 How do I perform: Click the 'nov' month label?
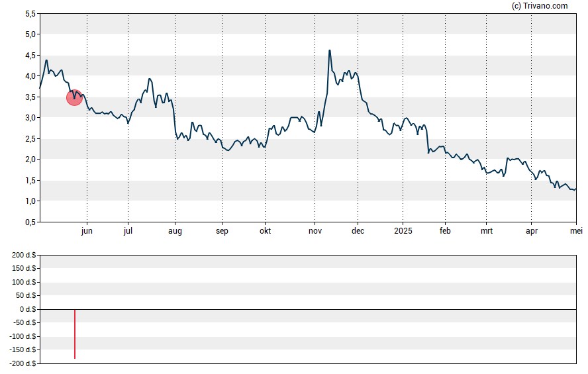pos(315,231)
